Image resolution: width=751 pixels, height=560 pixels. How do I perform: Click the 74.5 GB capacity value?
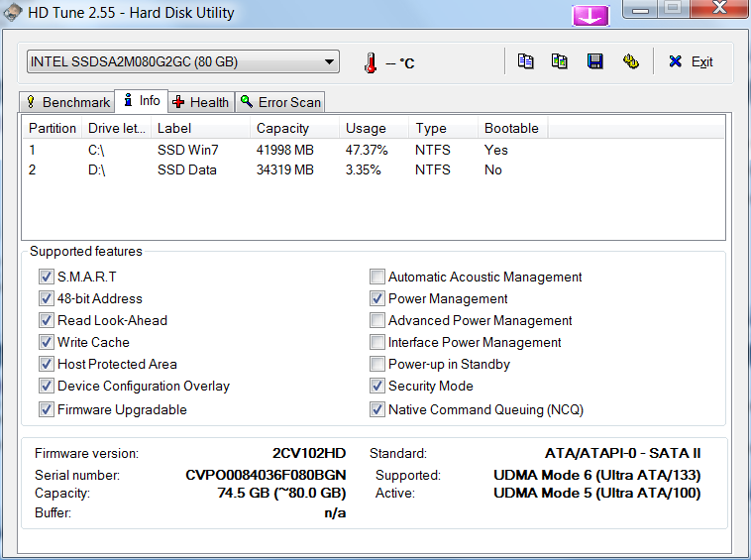pos(281,493)
